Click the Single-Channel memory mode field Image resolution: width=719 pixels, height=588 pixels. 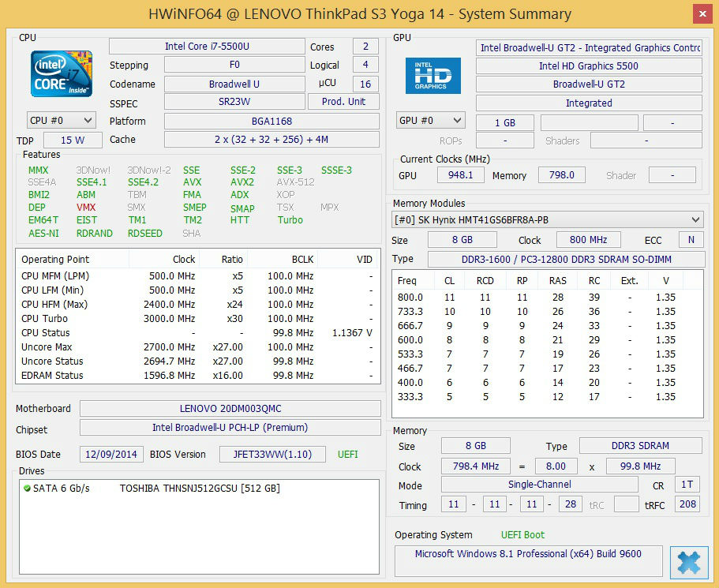(539, 485)
